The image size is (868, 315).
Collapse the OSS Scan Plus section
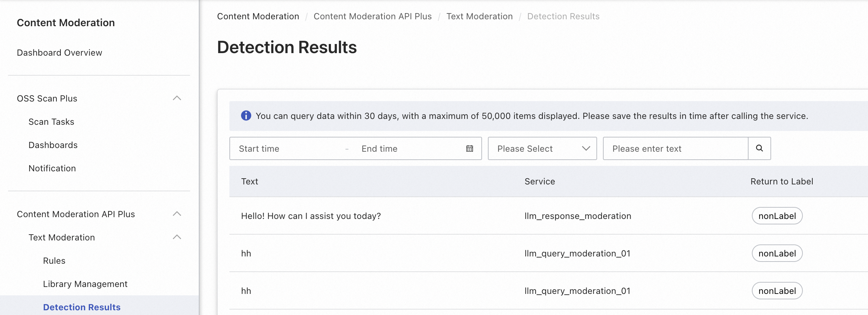177,98
